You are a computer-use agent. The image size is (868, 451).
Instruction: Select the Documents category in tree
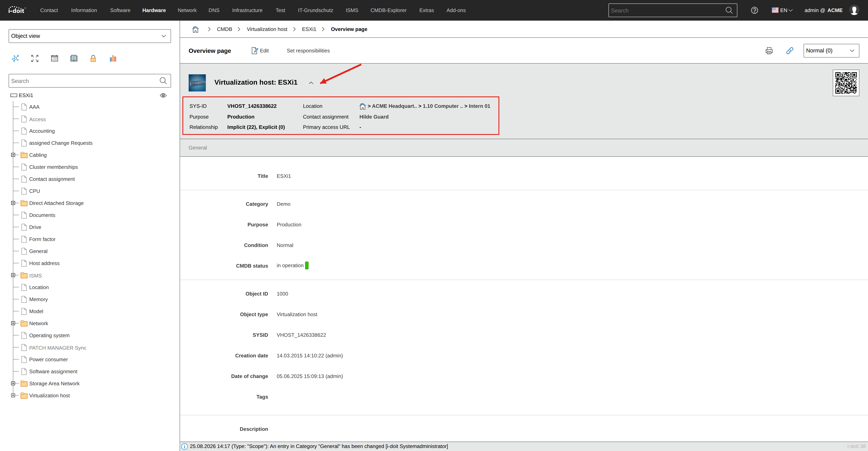click(42, 215)
